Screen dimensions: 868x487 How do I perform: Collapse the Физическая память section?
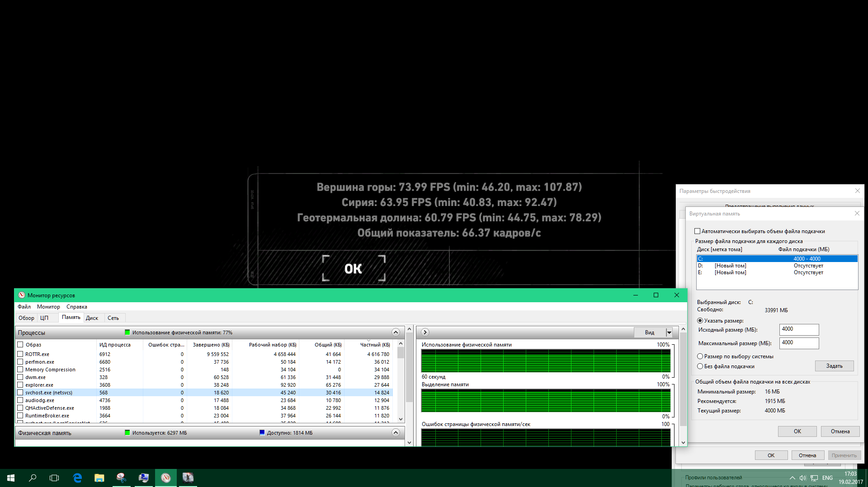click(x=396, y=433)
